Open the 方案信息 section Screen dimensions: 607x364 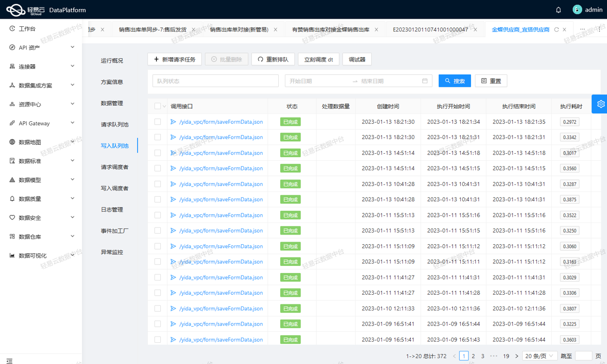pyautogui.click(x=112, y=82)
